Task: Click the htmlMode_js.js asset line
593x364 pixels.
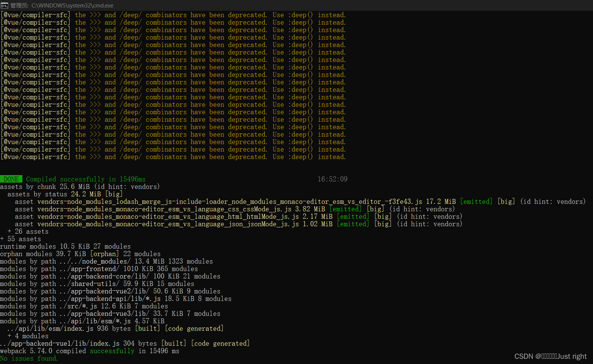Action: [238, 217]
